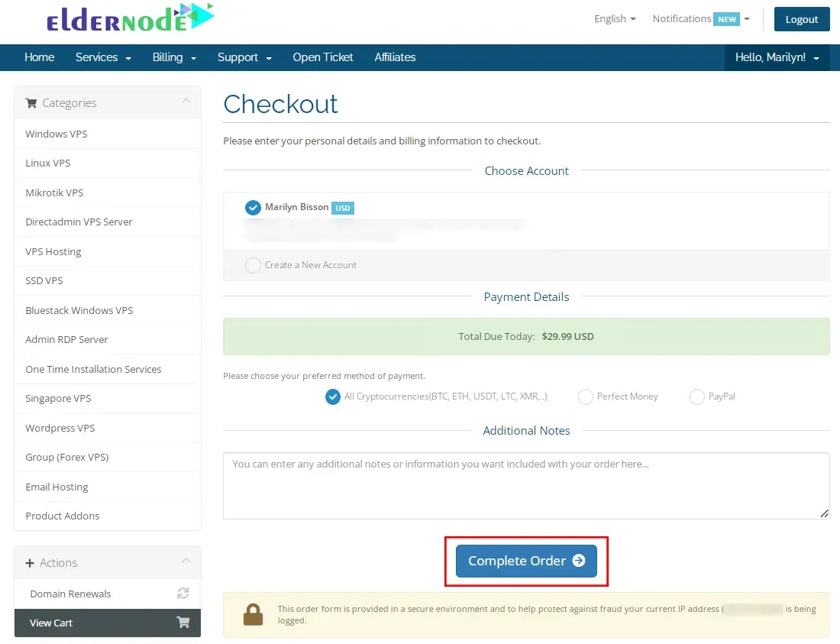Click the Complete Order button
Screen dimensions: 840x644
pyautogui.click(x=526, y=561)
